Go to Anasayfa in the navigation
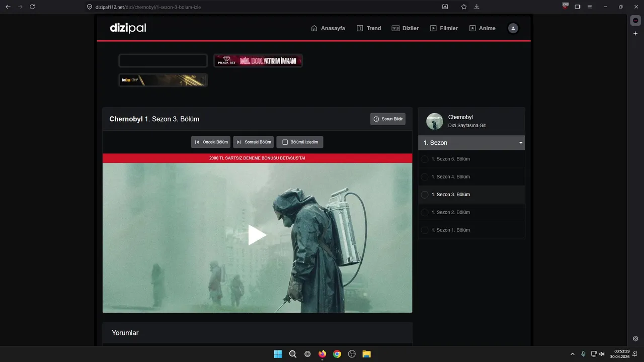 coord(328,28)
